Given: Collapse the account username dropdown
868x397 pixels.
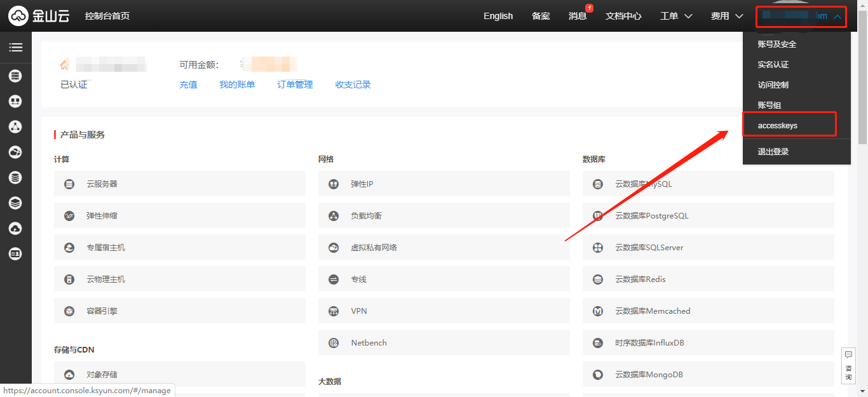Looking at the screenshot, I should pos(801,16).
